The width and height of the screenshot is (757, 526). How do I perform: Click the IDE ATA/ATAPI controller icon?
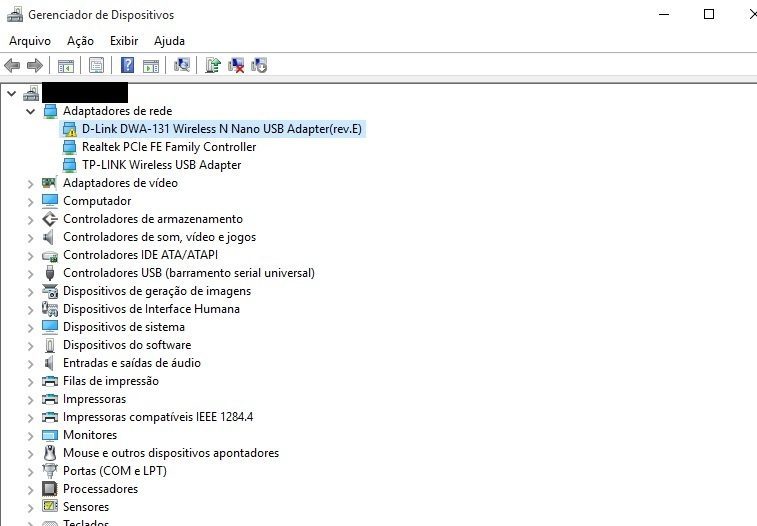50,256
